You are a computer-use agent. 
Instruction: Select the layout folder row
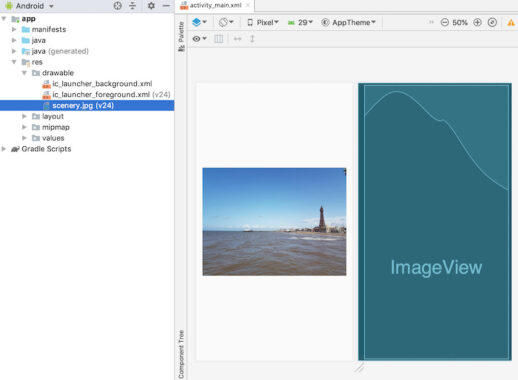(x=87, y=116)
